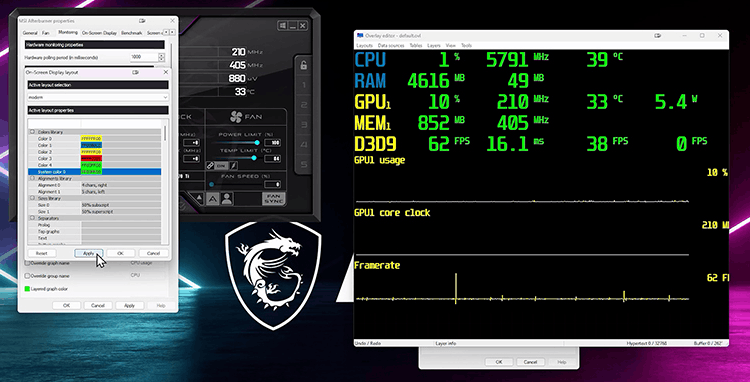Screen dimensions: 750x382
Task: Open the Layers menu in Overlay editor
Action: [433, 45]
